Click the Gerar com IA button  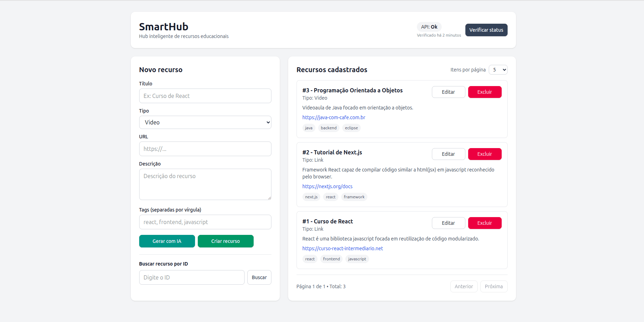tap(167, 241)
